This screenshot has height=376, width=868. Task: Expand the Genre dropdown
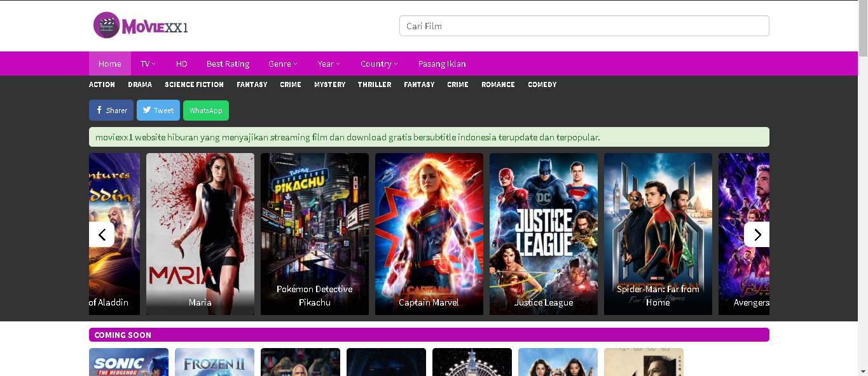click(x=283, y=64)
